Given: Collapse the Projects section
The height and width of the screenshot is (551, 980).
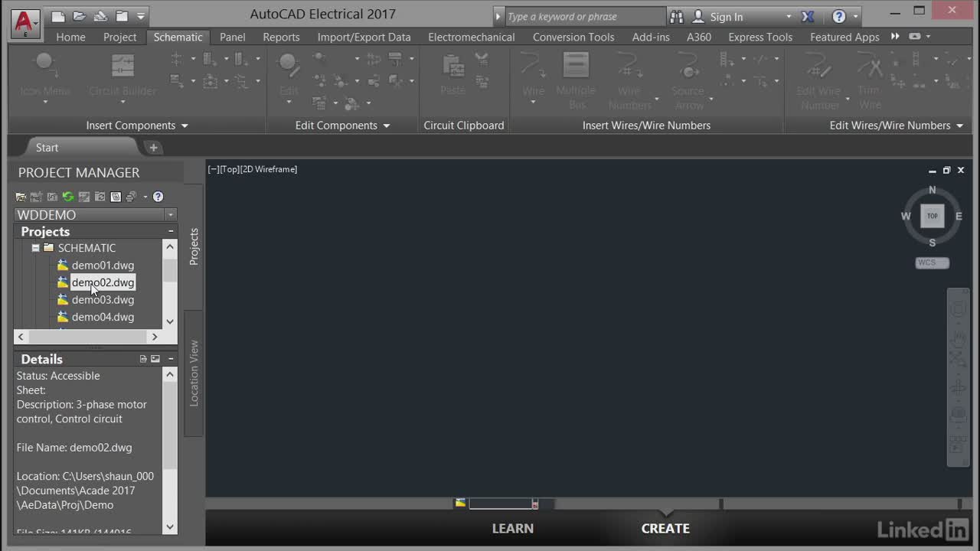Looking at the screenshot, I should pyautogui.click(x=171, y=231).
